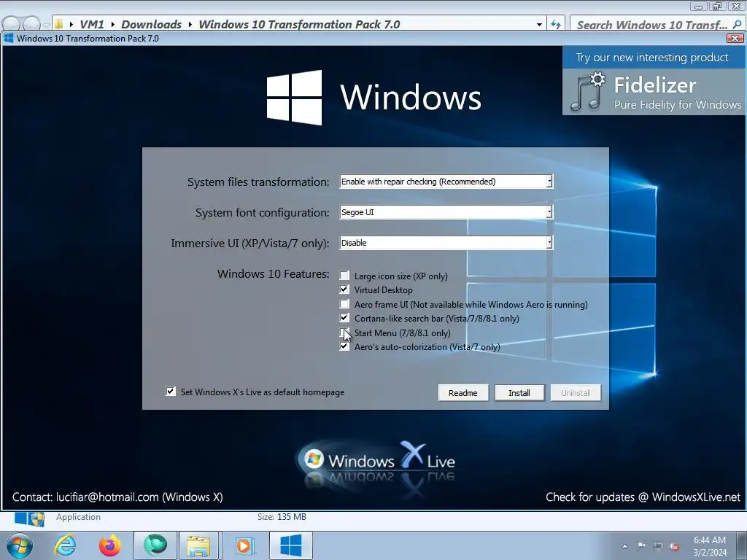Launch Internet Explorer from taskbar
Screen dimensions: 747x560
65,545
